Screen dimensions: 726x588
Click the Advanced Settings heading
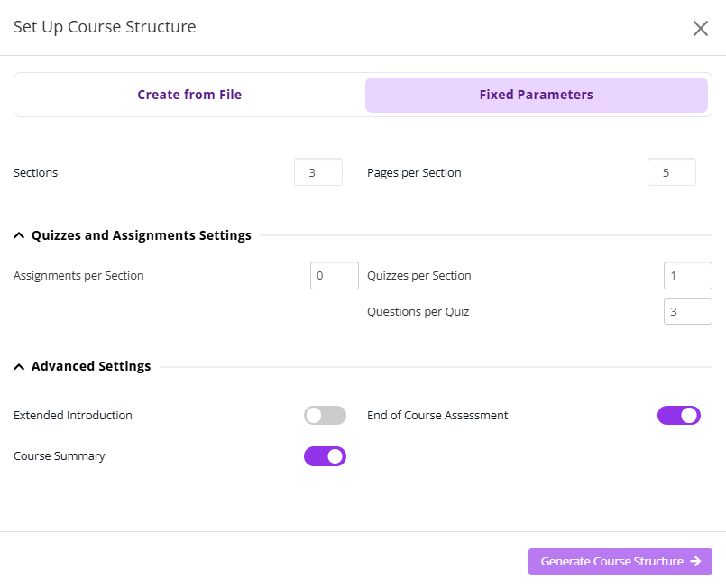tap(91, 366)
